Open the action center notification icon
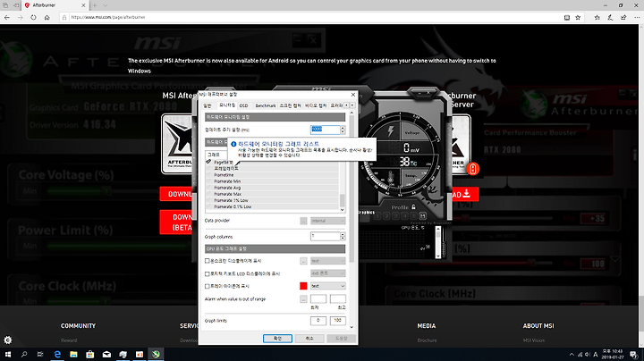The width and height of the screenshot is (644, 361). (x=634, y=355)
